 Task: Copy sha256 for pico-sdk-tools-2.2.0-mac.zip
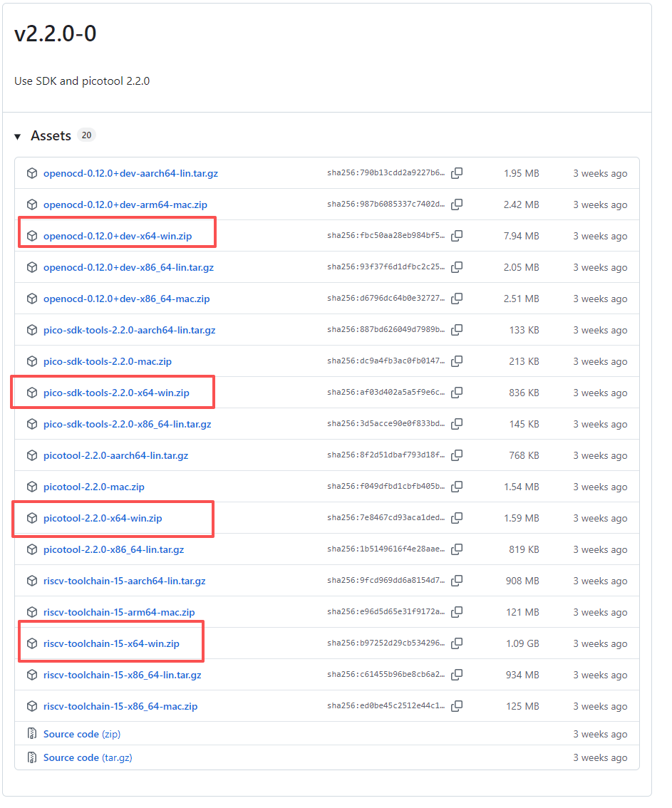pyautogui.click(x=457, y=361)
